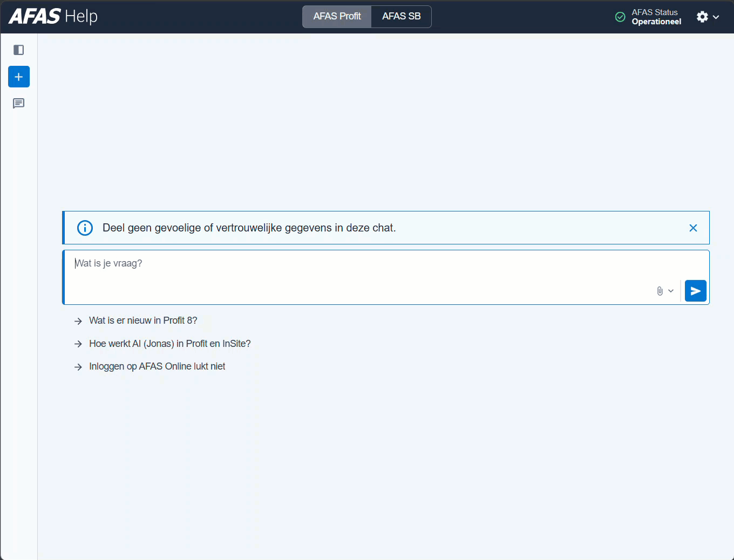Viewport: 734px width, 560px height.
Task: Switch to the AFAS SB tab
Action: click(x=401, y=17)
